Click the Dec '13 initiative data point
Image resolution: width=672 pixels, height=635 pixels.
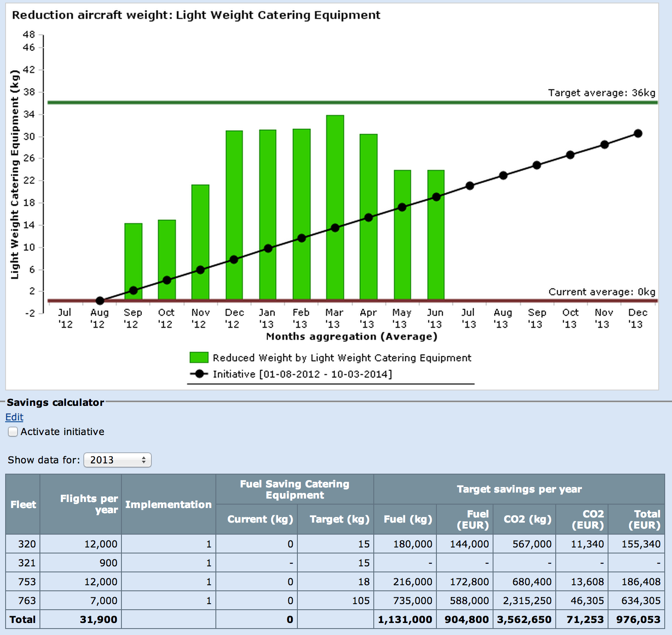coord(638,133)
